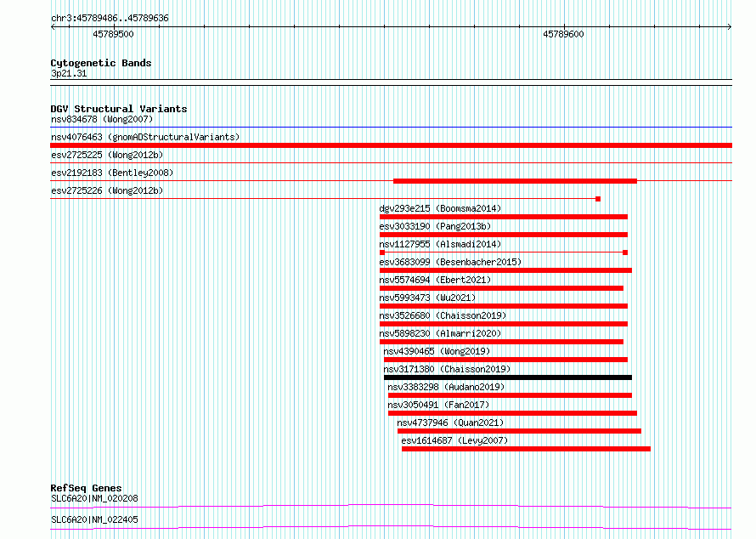
Task: Click the thick red esv2192183 Bentley2008 segment
Action: coord(515,181)
